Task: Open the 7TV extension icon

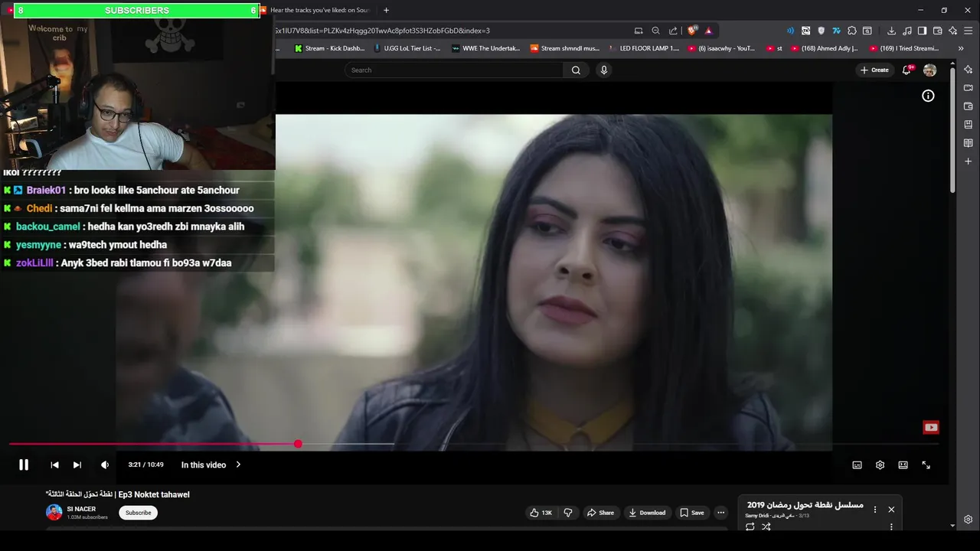Action: tap(836, 31)
